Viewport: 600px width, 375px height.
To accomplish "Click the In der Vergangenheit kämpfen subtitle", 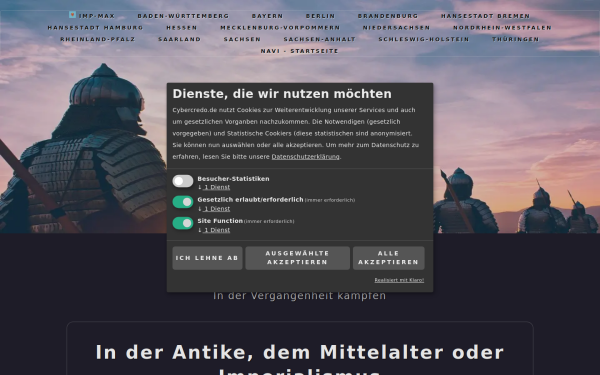I will tap(300, 296).
